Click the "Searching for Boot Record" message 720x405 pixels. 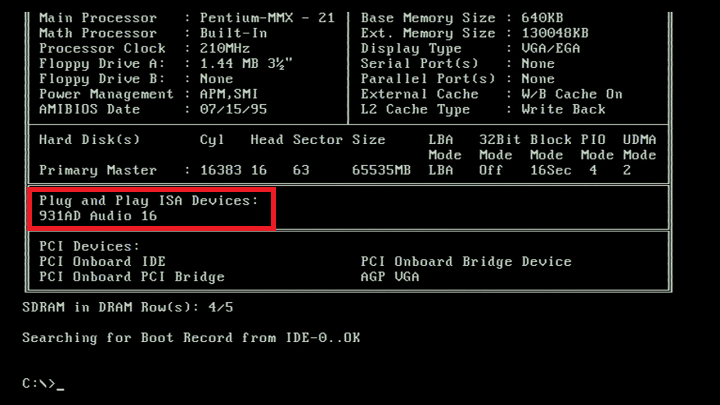coord(191,337)
